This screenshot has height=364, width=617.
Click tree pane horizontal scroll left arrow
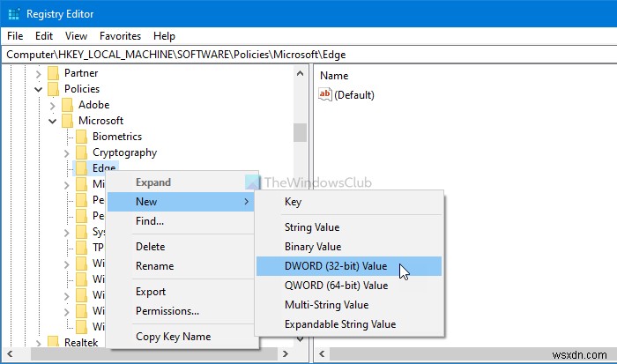(10, 353)
